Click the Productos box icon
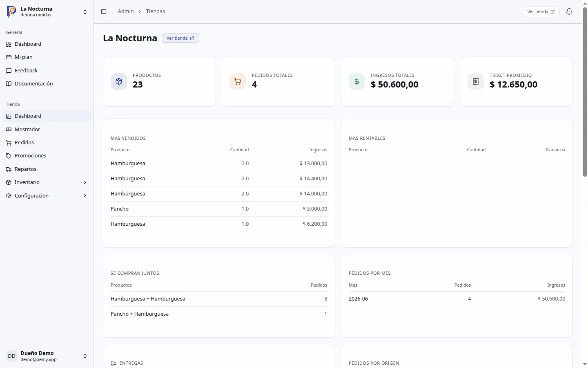The image size is (588, 368). click(x=119, y=81)
